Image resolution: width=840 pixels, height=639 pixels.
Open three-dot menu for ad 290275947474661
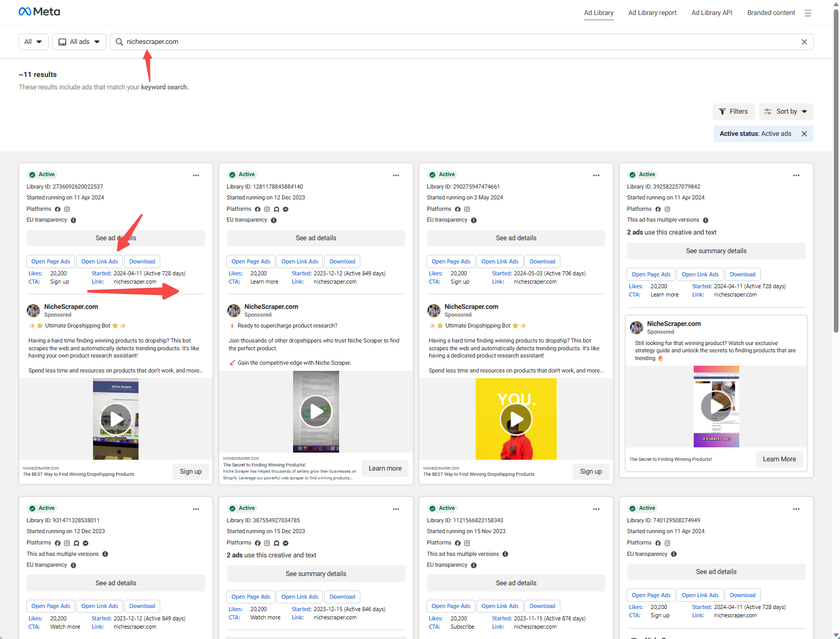pos(596,176)
